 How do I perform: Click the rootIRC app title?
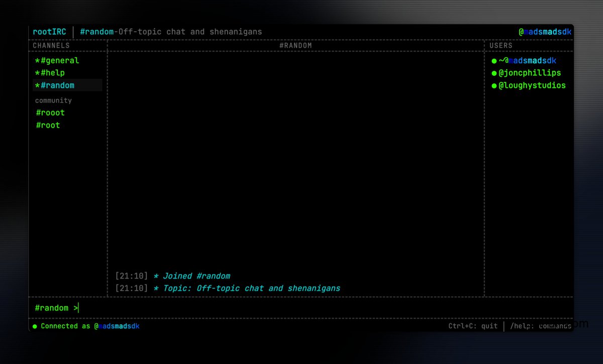pos(49,32)
